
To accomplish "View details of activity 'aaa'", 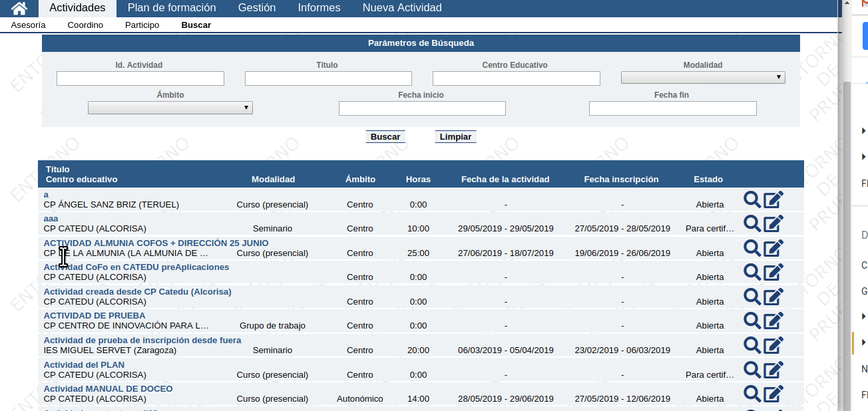I will [x=752, y=223].
